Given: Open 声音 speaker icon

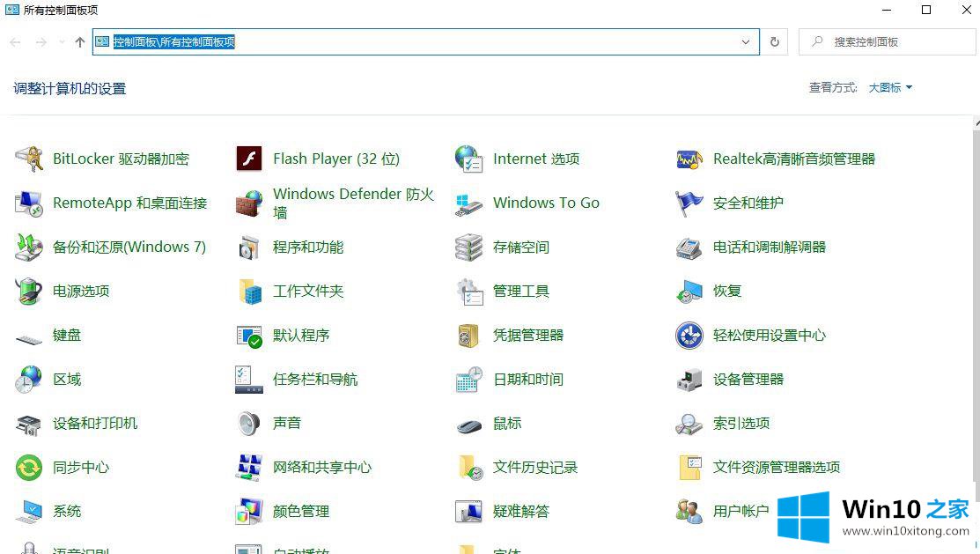Looking at the screenshot, I should point(249,424).
